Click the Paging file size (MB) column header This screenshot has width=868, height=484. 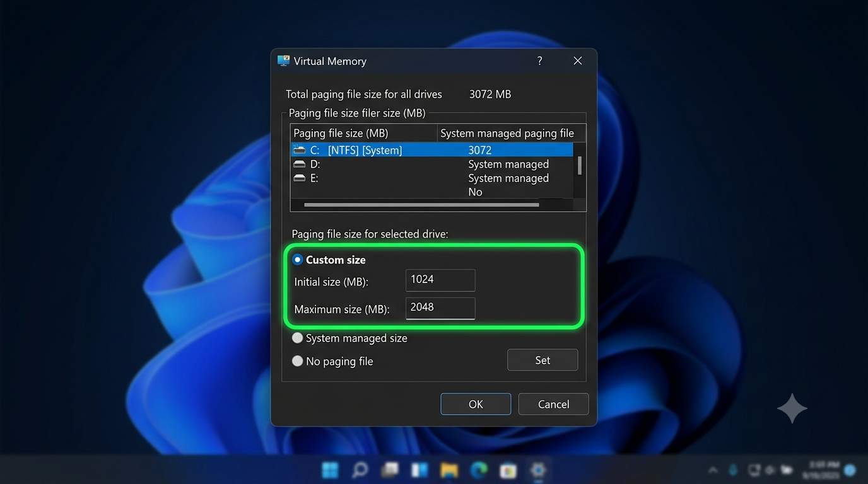pyautogui.click(x=364, y=133)
